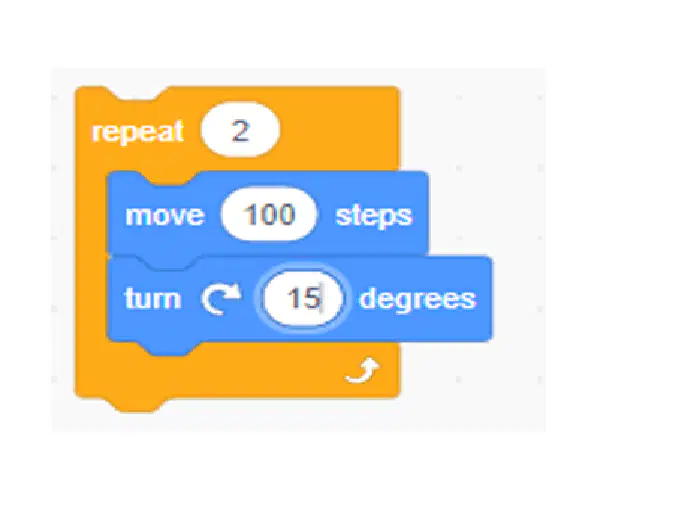Screen dimensions: 675x507
Task: Click the clockwise rotation arrow icon
Action: [221, 298]
